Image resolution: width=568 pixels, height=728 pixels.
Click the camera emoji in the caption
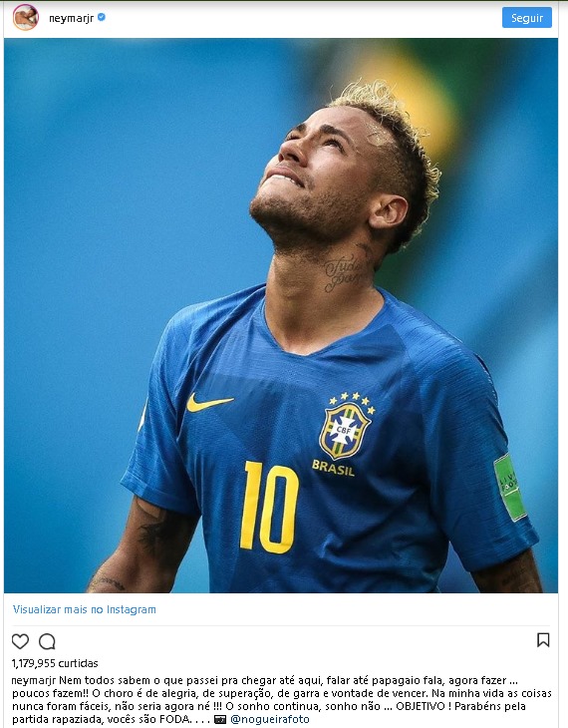(220, 720)
